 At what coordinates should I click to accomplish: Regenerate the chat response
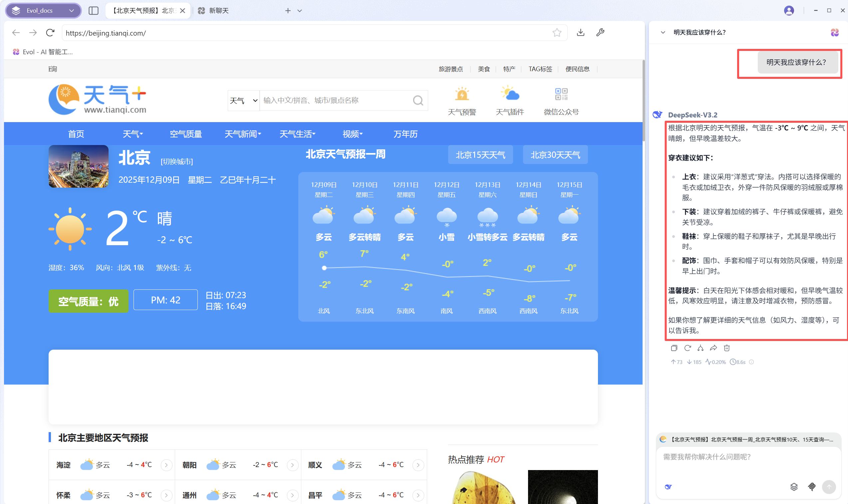pos(687,348)
